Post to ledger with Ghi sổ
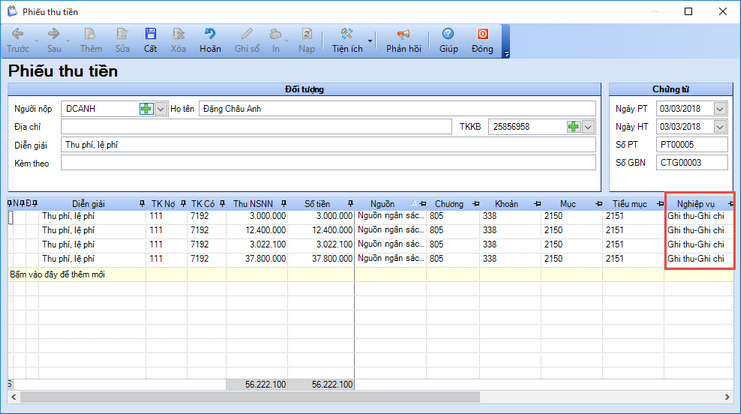This screenshot has width=741, height=414. pos(247,40)
